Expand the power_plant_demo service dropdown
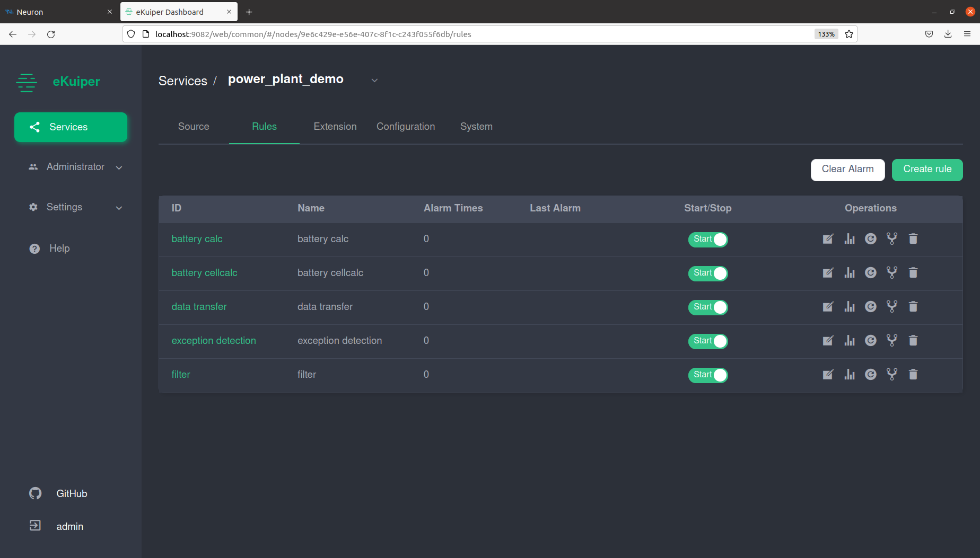 click(x=374, y=81)
